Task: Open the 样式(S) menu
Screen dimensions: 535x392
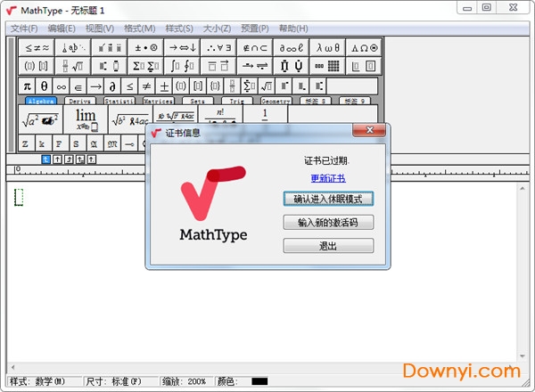Action: pos(179,29)
